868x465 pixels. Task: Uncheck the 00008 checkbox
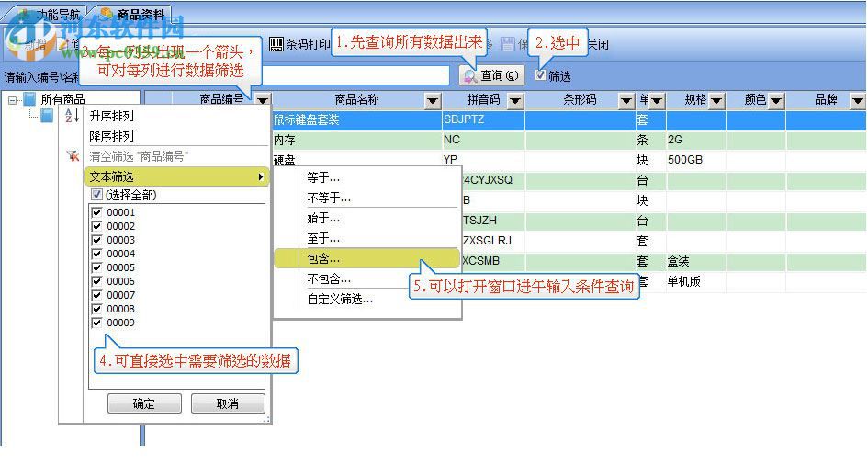point(96,309)
